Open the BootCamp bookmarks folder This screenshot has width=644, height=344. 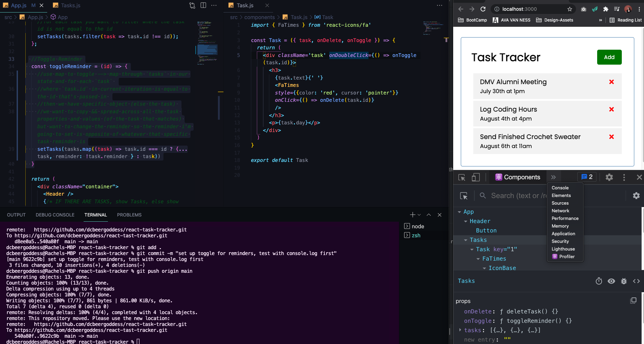click(472, 20)
